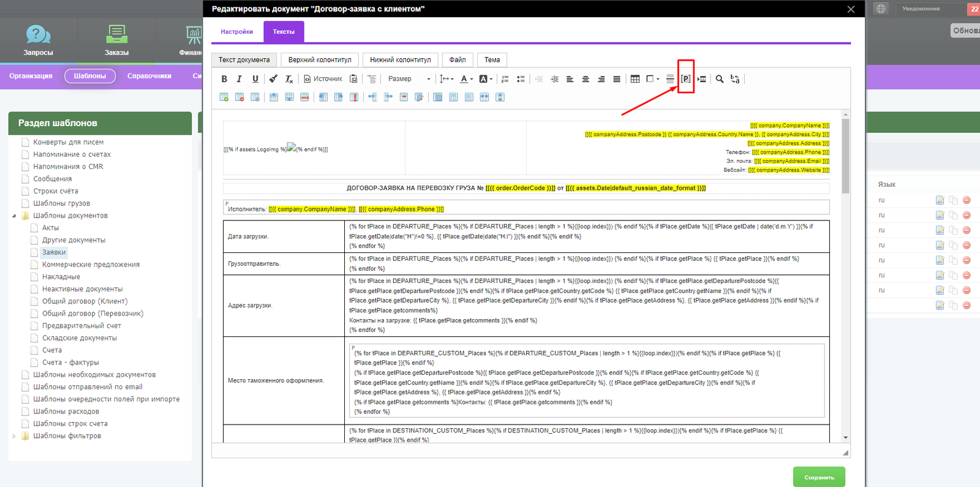Click the indent first line icon
This screenshot has width=980, height=487.
(372, 79)
